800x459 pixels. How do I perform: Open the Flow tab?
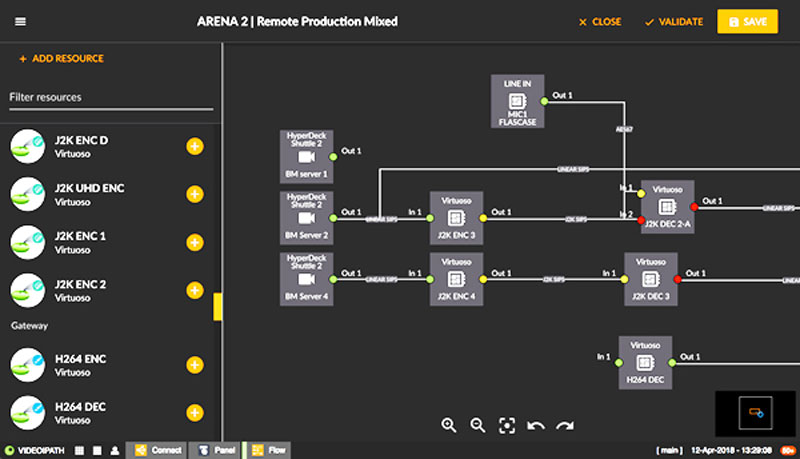pos(269,450)
